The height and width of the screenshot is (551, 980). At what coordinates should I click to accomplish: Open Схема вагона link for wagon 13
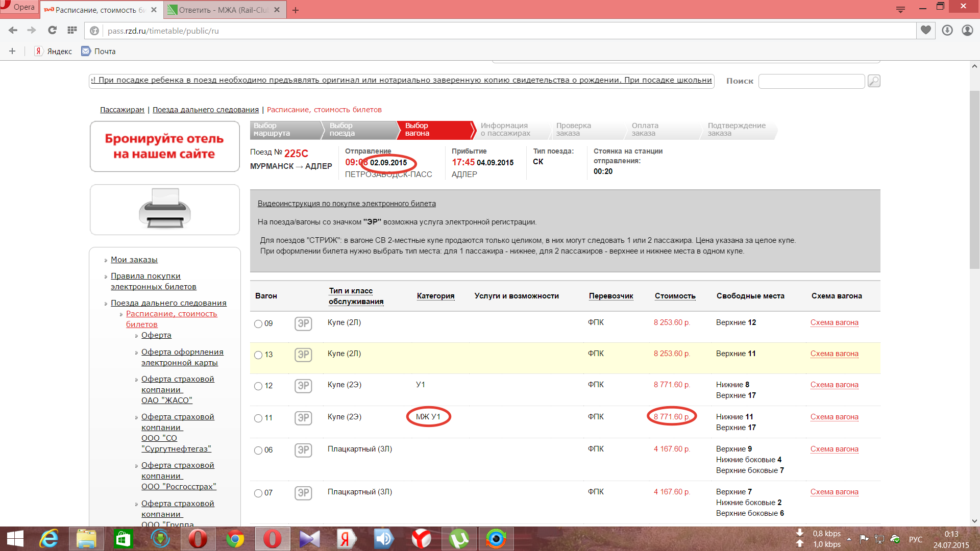click(834, 354)
